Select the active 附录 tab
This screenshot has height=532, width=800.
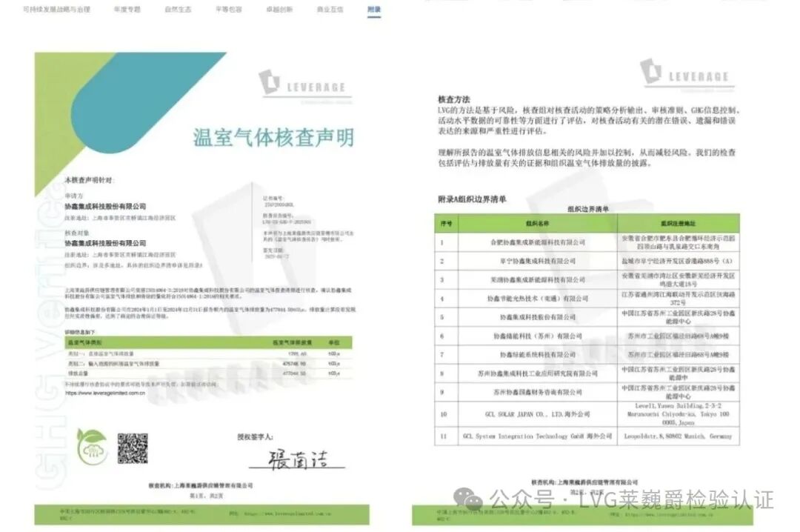(374, 9)
